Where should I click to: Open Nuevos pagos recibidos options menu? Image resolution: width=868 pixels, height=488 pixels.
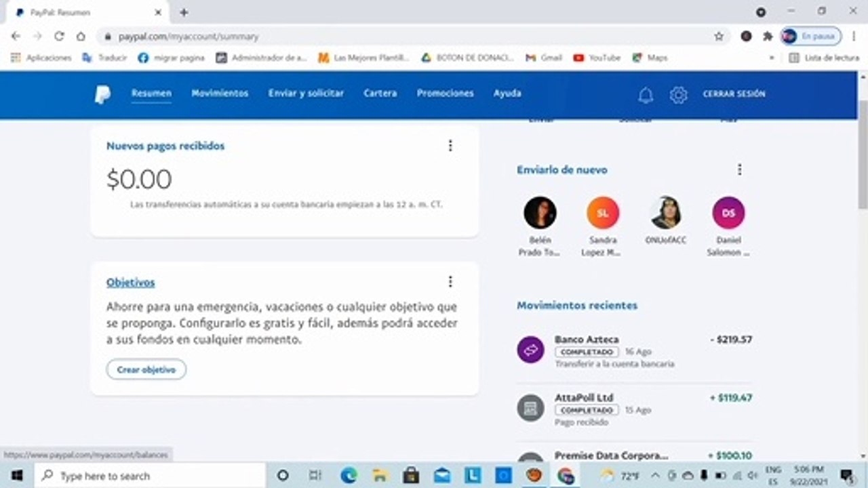pyautogui.click(x=450, y=146)
